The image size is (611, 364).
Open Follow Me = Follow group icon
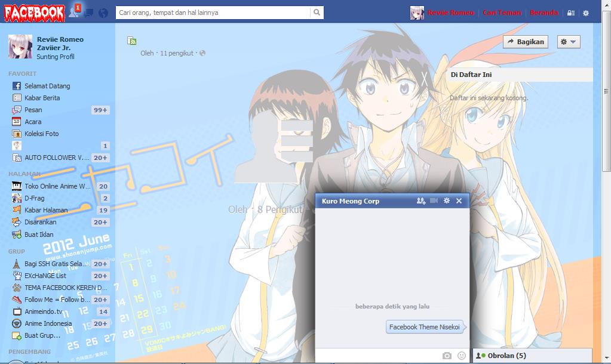16,300
